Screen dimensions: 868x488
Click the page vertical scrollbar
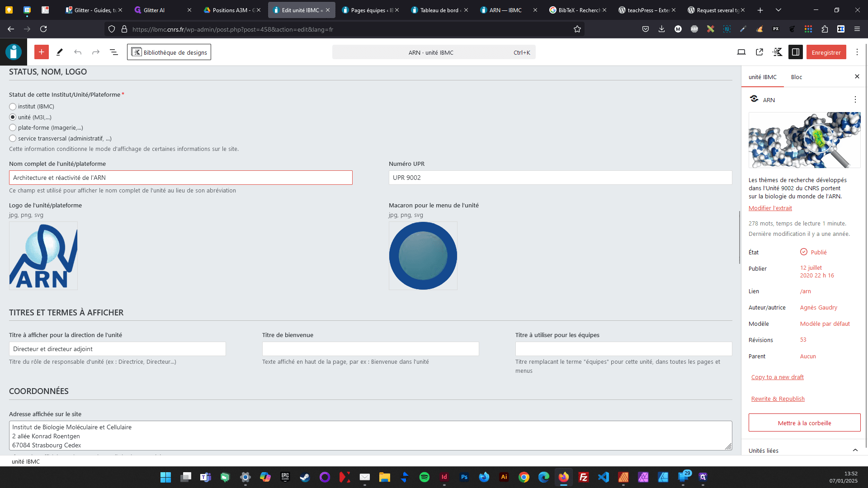coord(739,237)
